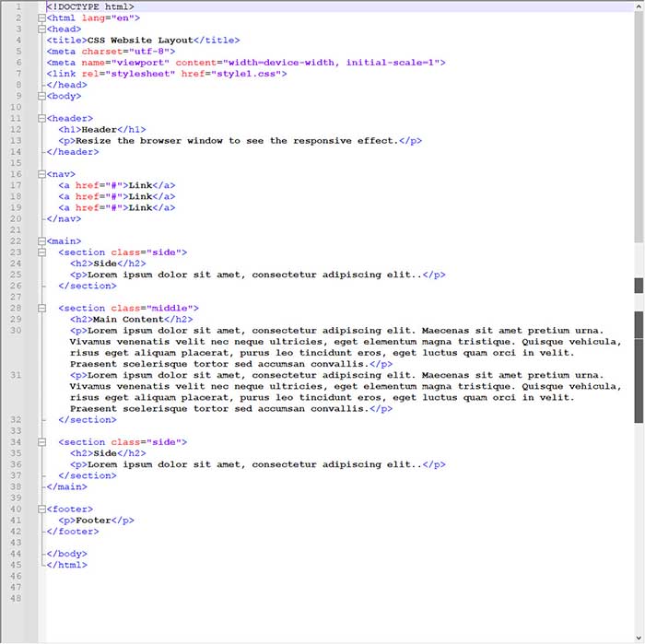Click the Link anchor on line 18

140,196
